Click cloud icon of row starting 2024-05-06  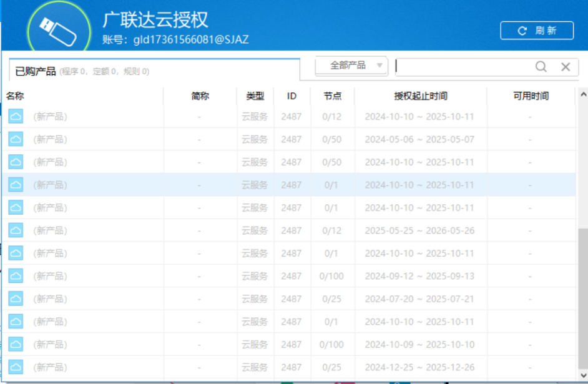16,139
